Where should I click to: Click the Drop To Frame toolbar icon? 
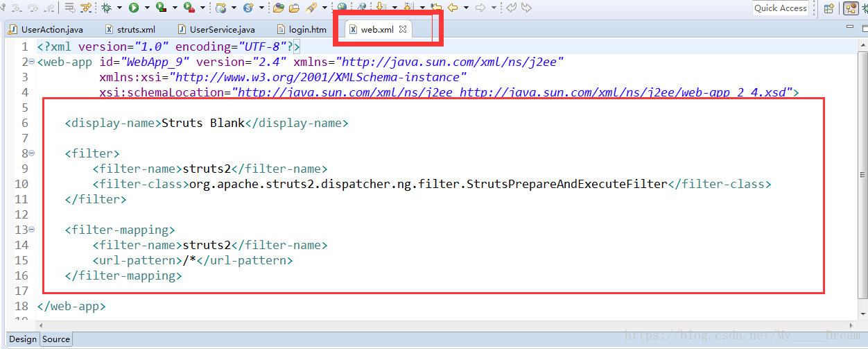click(69, 8)
